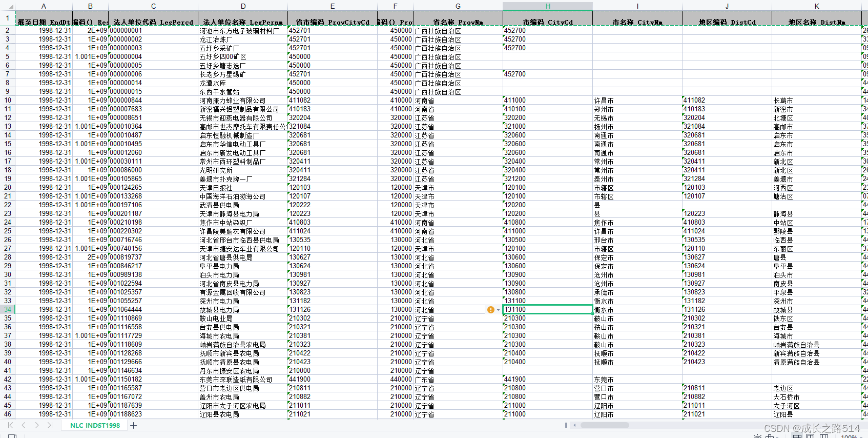Click district cell 长葛市
This screenshot has width=868, height=438.
point(817,101)
